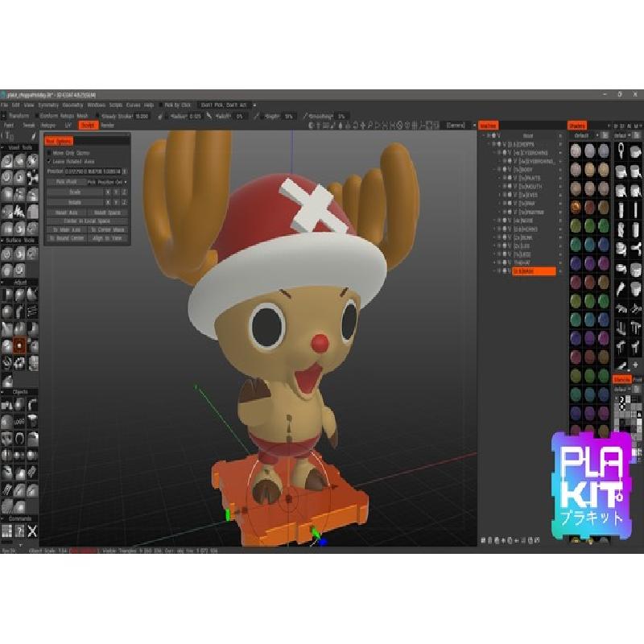Click the grid icon in Commands section
Viewport: 644px width, 644px height.
[x=6, y=531]
